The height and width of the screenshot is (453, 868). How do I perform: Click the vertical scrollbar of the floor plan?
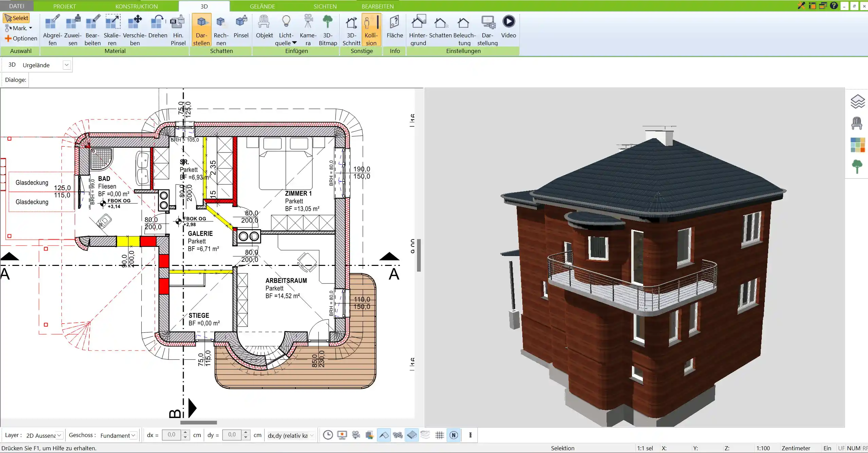pos(419,255)
